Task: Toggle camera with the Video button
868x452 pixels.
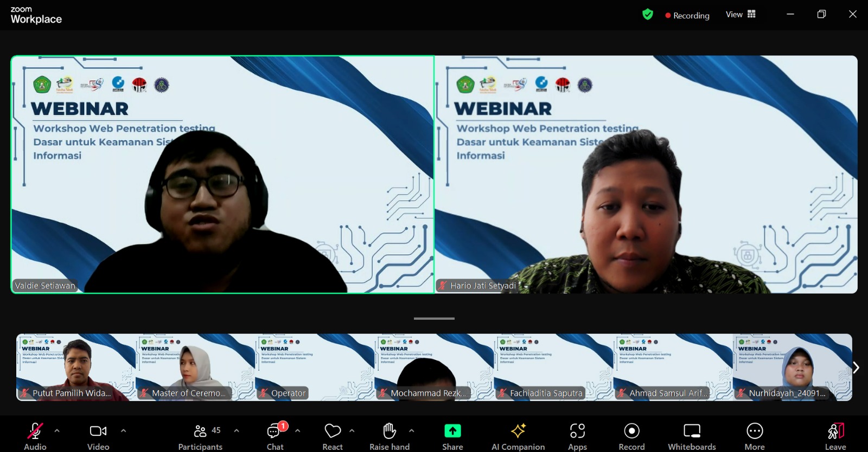Action: [x=98, y=436]
